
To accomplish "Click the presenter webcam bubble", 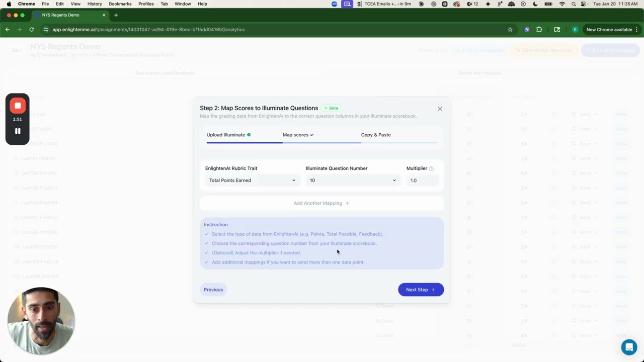I will pos(41,321).
